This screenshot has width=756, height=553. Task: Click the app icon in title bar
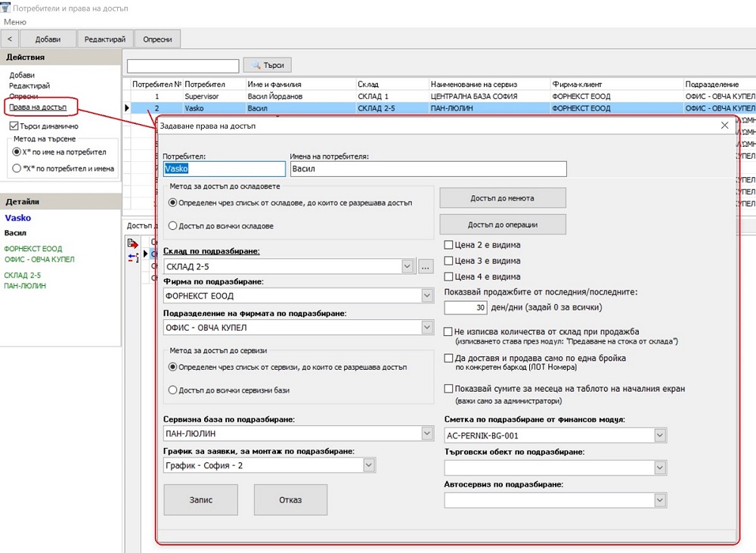point(5,8)
